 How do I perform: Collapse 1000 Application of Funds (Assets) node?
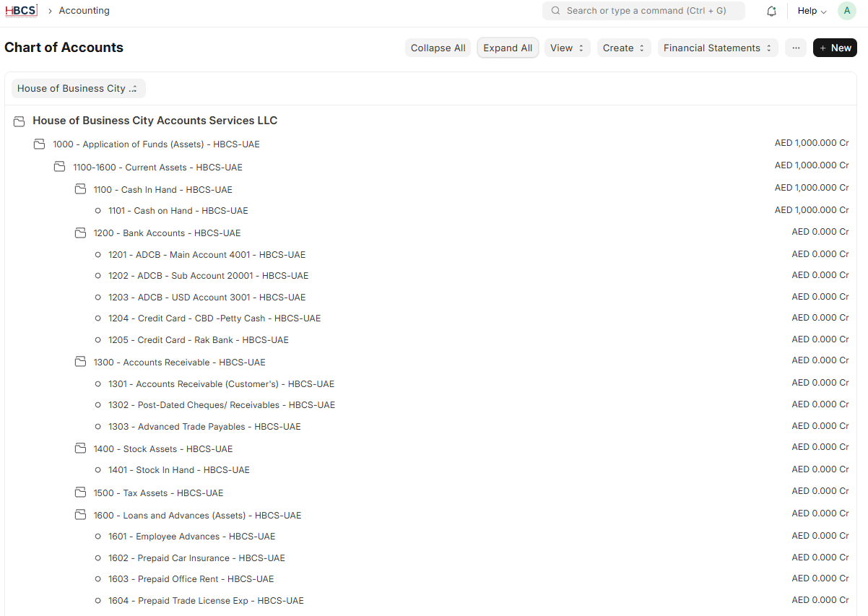click(39, 144)
